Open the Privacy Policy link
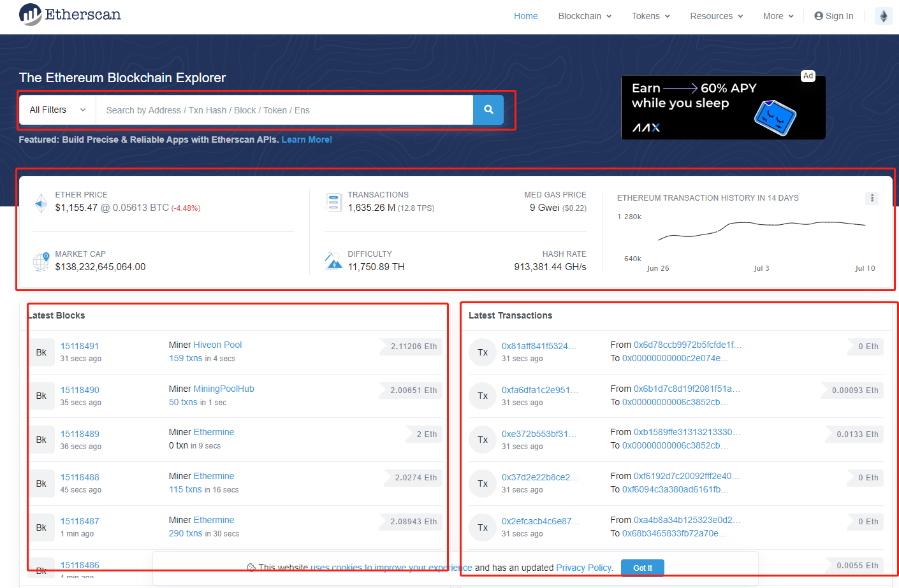899x588 pixels. [x=584, y=568]
